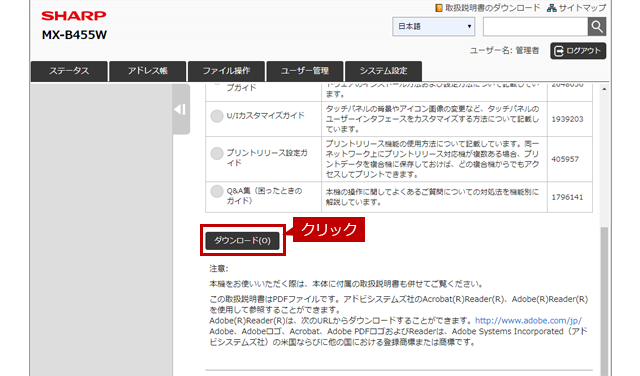Open the サイトマップ link

(576, 8)
